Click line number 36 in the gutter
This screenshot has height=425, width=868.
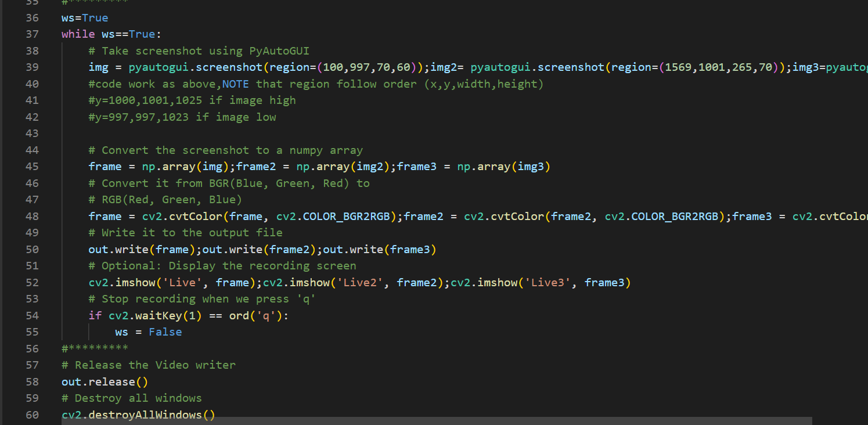tap(33, 18)
